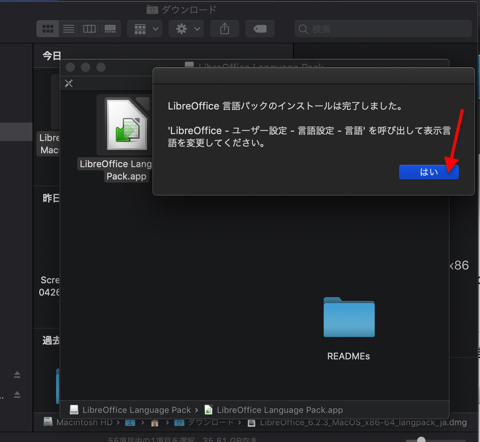
Task: Click the langpack_ja.dmg item in path bar
Action: click(x=357, y=422)
